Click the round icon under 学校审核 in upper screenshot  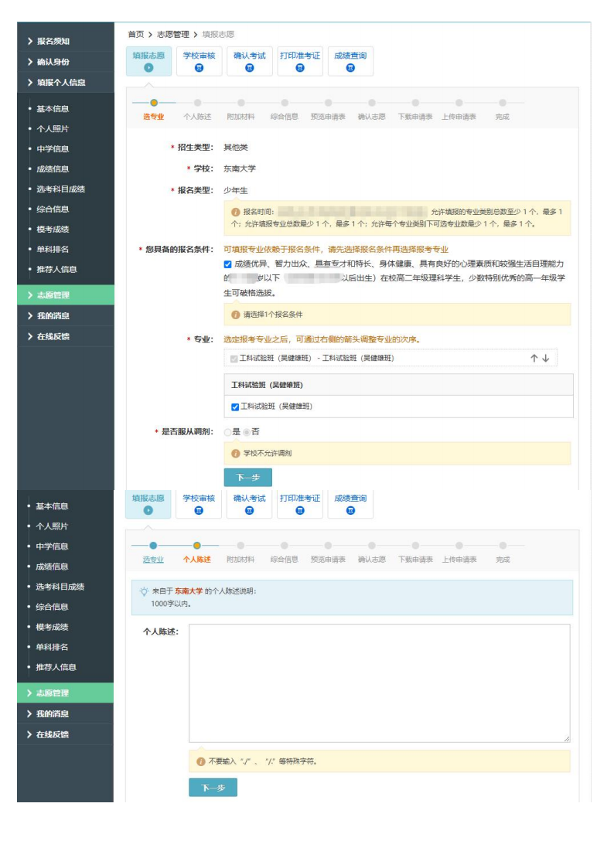click(199, 67)
